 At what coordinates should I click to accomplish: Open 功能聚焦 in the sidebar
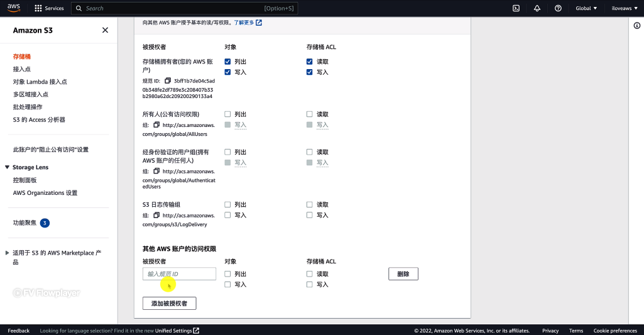click(x=25, y=222)
